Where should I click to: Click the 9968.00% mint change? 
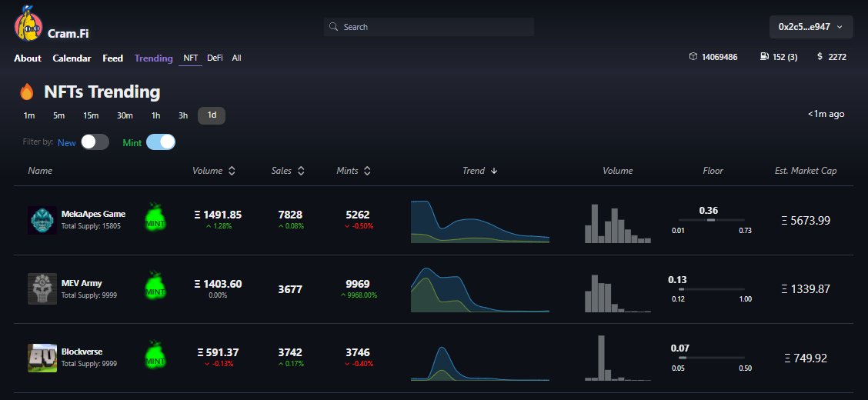[359, 295]
